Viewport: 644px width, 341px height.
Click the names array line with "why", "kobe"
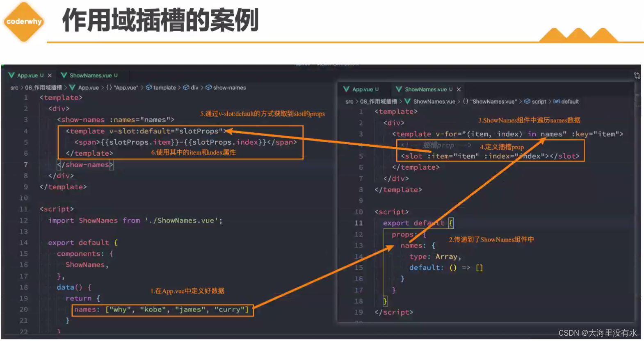[x=162, y=309]
